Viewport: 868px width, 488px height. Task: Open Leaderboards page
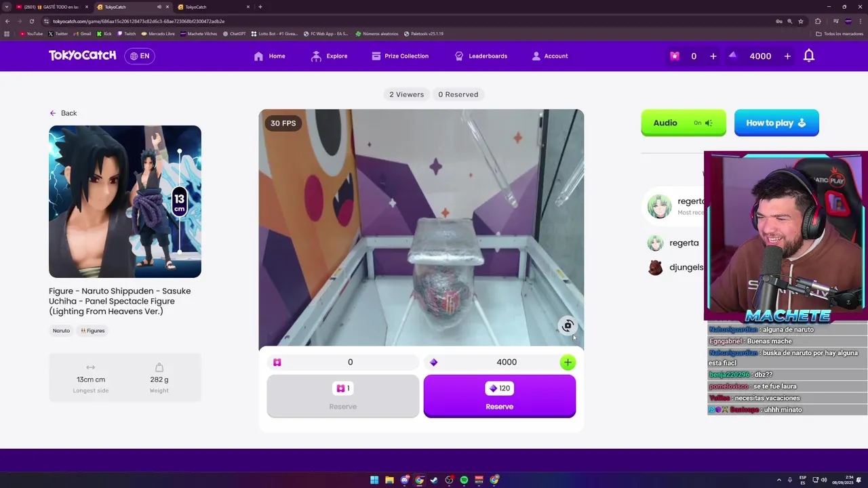tap(481, 56)
